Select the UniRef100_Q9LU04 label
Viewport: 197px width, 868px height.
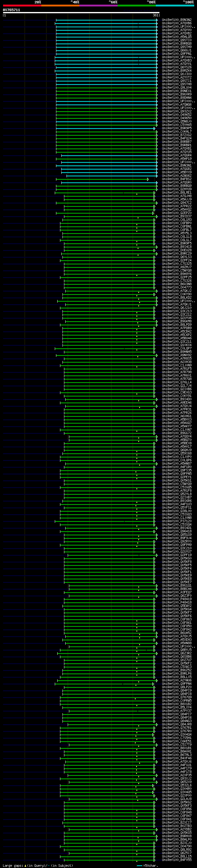(177, 88)
